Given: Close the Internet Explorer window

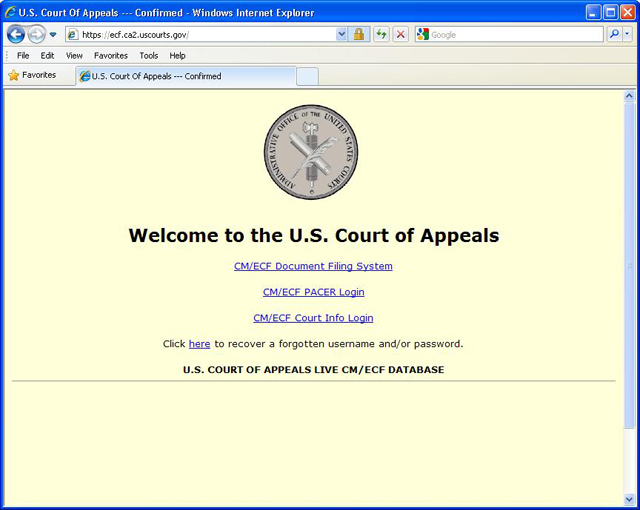Looking at the screenshot, I should tap(628, 13).
